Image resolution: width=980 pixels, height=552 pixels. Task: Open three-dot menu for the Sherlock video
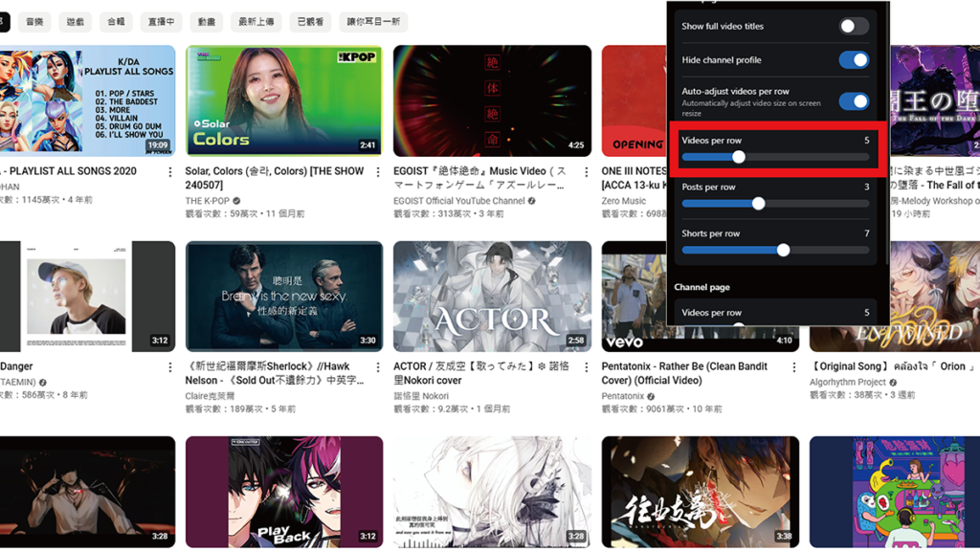point(378,367)
